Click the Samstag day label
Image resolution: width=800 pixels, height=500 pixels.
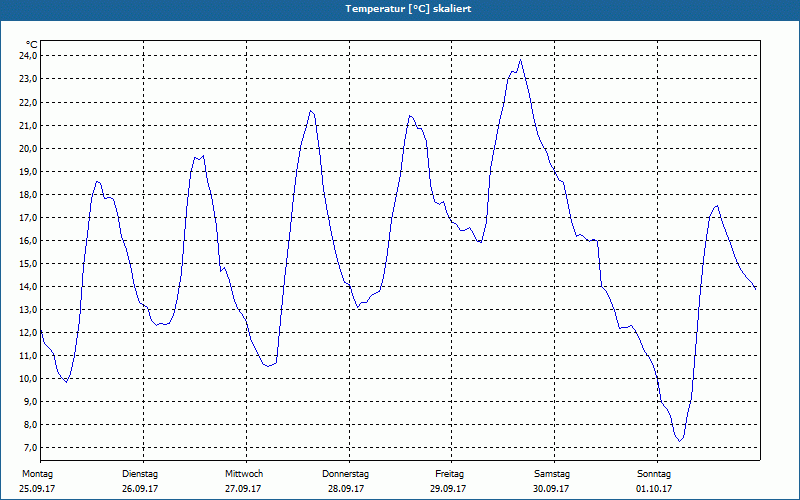point(552,474)
